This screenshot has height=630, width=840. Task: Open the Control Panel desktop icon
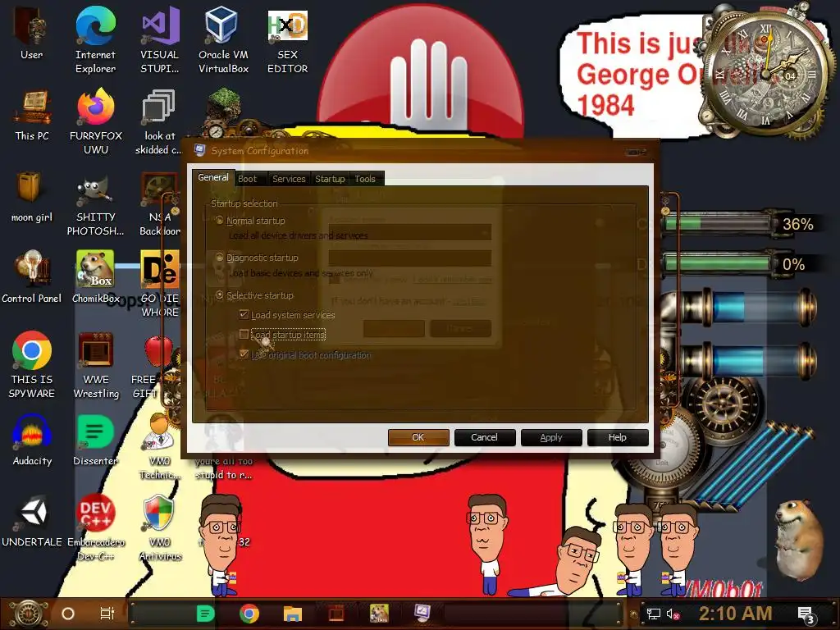click(x=32, y=276)
